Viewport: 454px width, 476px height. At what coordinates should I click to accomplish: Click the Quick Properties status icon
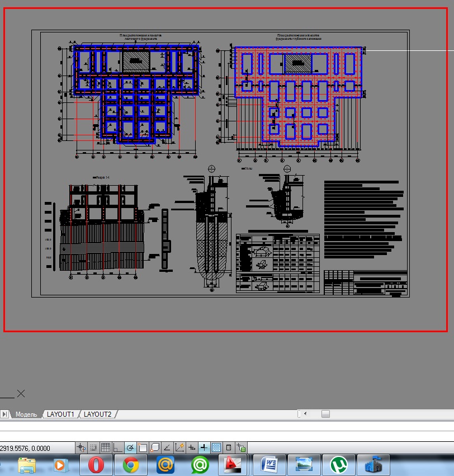point(229,447)
